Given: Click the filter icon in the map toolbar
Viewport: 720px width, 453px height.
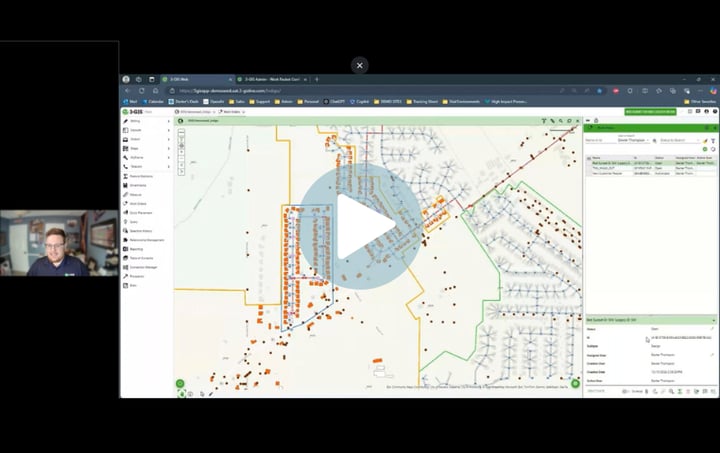Looking at the screenshot, I should tap(544, 121).
